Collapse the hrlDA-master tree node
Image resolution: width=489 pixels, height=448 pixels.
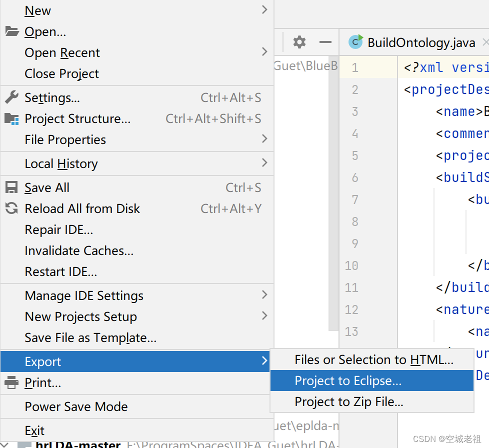pos(4,444)
